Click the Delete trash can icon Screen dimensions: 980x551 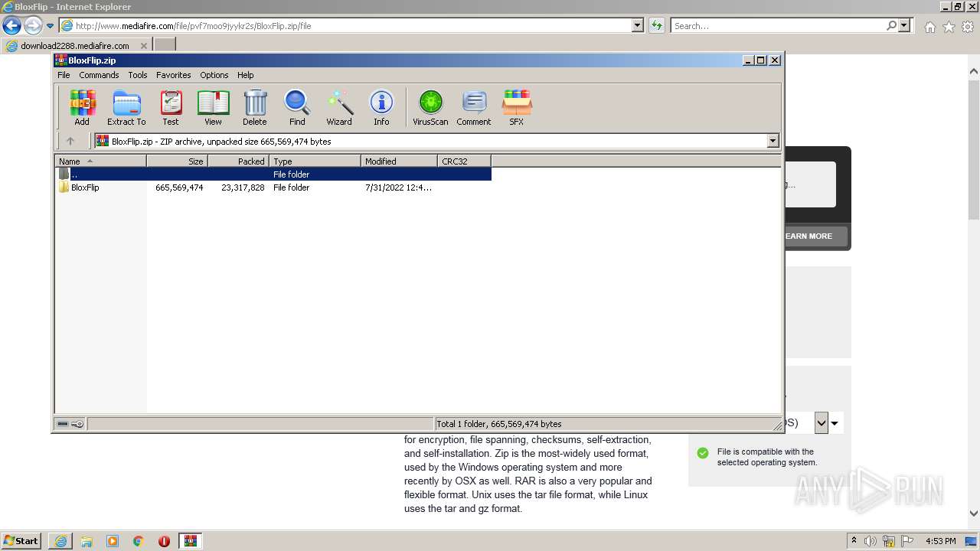255,107
